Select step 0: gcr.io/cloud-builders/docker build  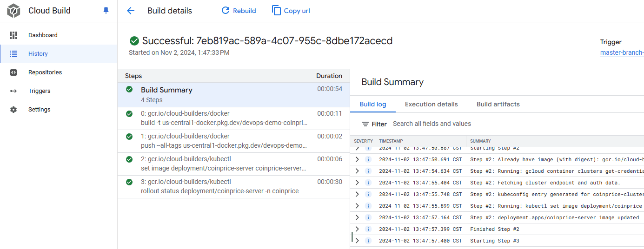(233, 118)
